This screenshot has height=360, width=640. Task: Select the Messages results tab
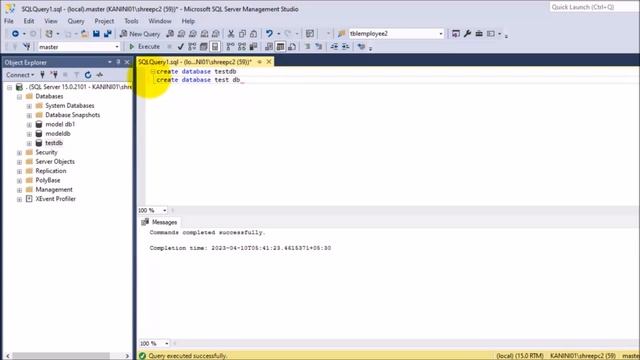click(x=160, y=222)
